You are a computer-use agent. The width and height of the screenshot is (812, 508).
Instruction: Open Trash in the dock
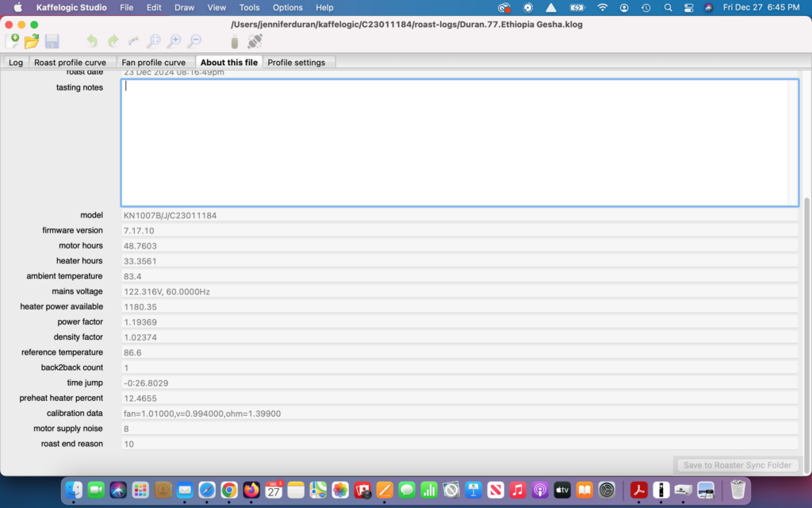tap(737, 489)
